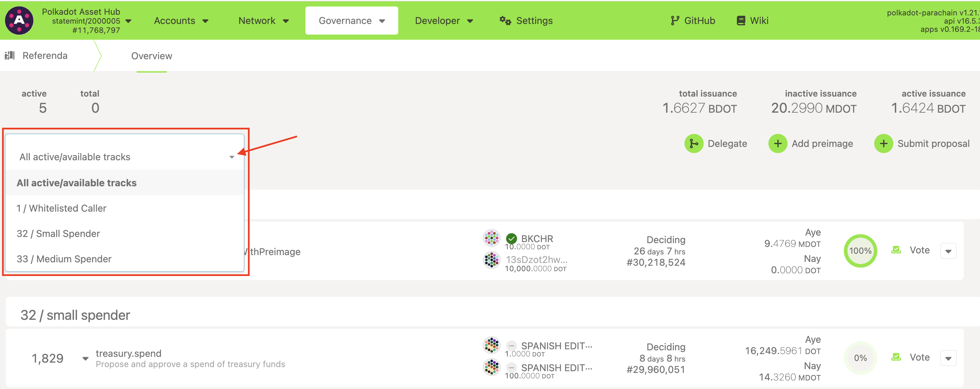Select 32 / Small Spender from list
980x389 pixels.
pos(58,233)
